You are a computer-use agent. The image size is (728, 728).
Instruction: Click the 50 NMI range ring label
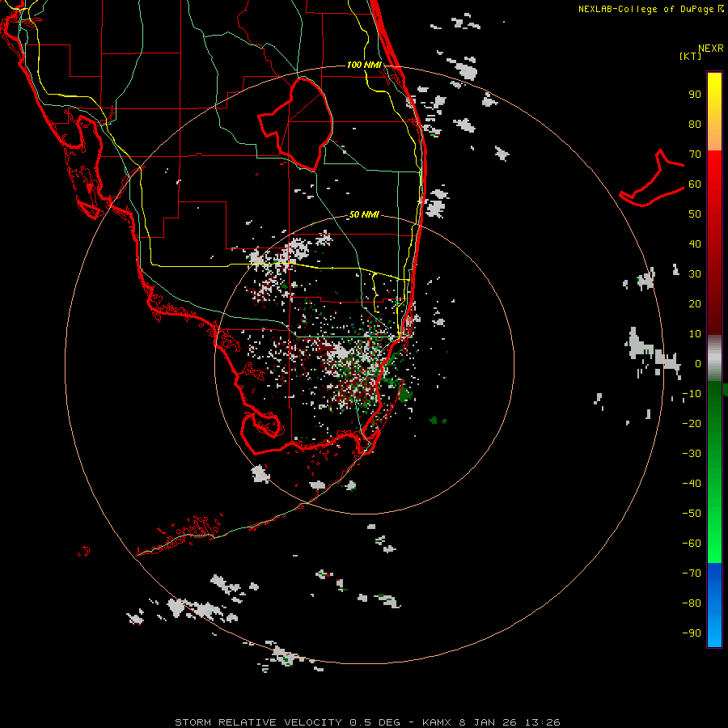tap(365, 214)
